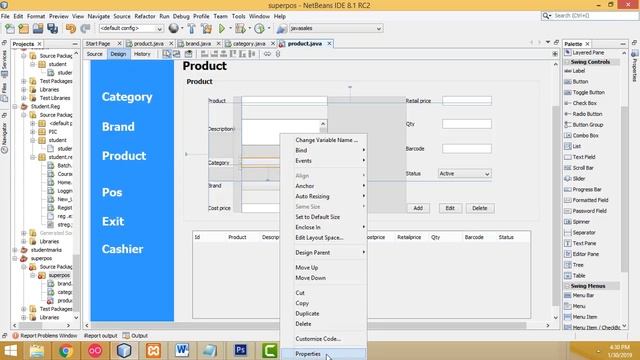
Task: Click the New File toolbar icon
Action: pyautogui.click(x=10, y=29)
